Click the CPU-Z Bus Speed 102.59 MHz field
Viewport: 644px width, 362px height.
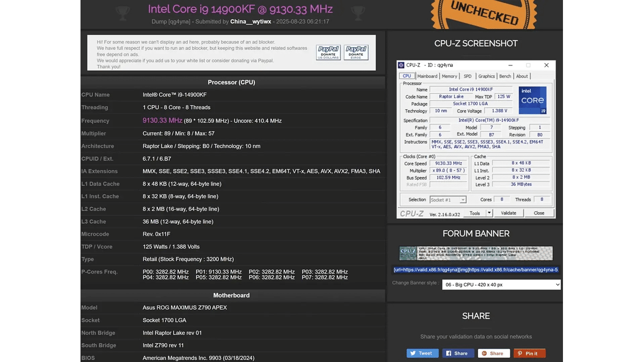click(449, 178)
